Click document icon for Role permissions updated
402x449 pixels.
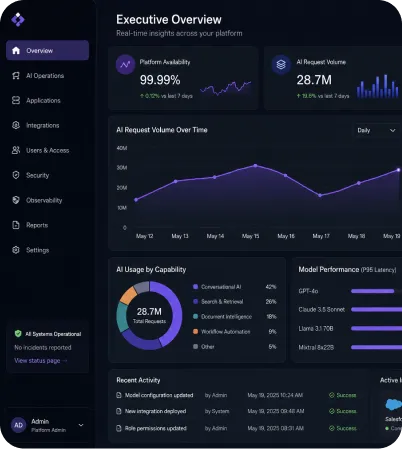(119, 428)
